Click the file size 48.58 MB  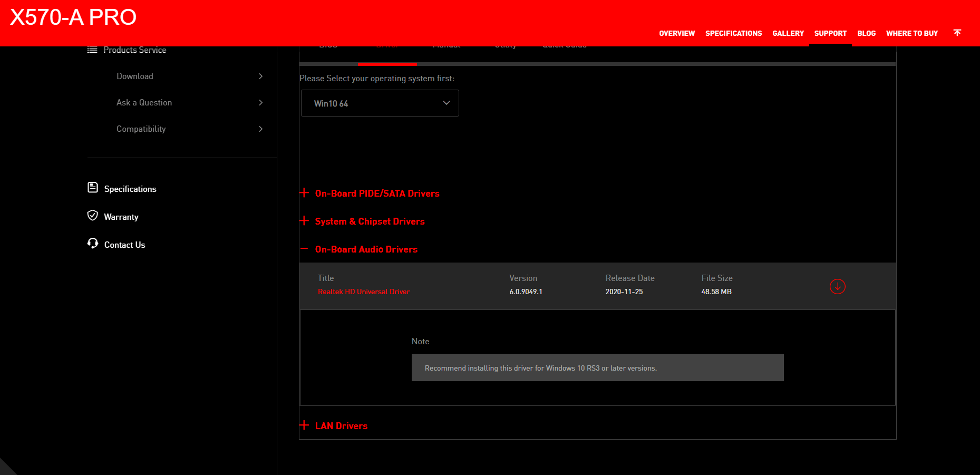(x=716, y=292)
